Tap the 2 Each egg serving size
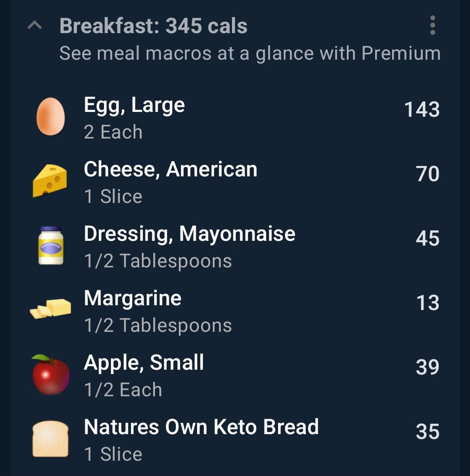This screenshot has height=476, width=470. [113, 132]
